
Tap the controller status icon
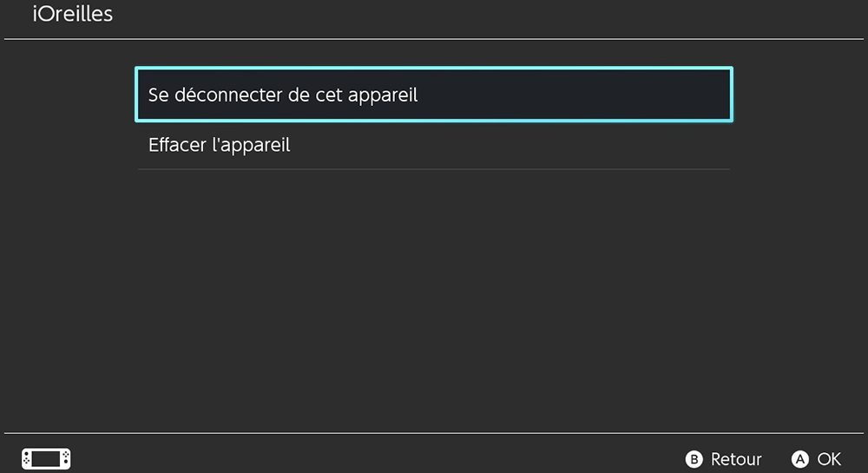tap(46, 459)
